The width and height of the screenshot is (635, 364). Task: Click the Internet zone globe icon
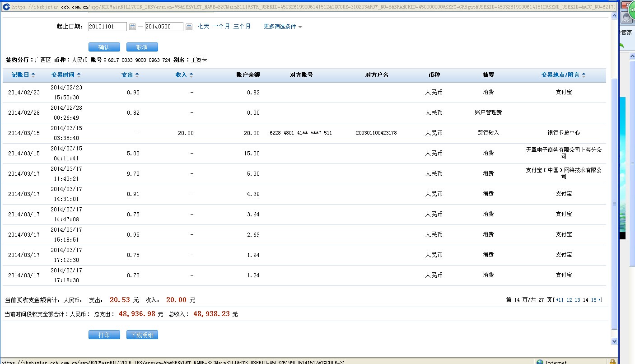pyautogui.click(x=539, y=362)
